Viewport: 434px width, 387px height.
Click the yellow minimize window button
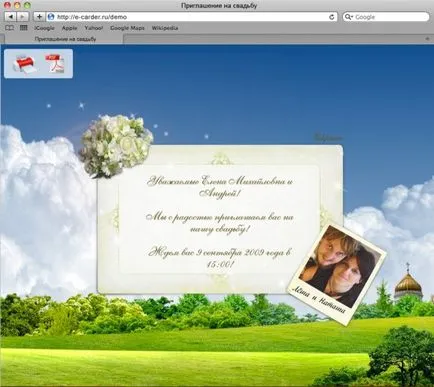[17, 5]
